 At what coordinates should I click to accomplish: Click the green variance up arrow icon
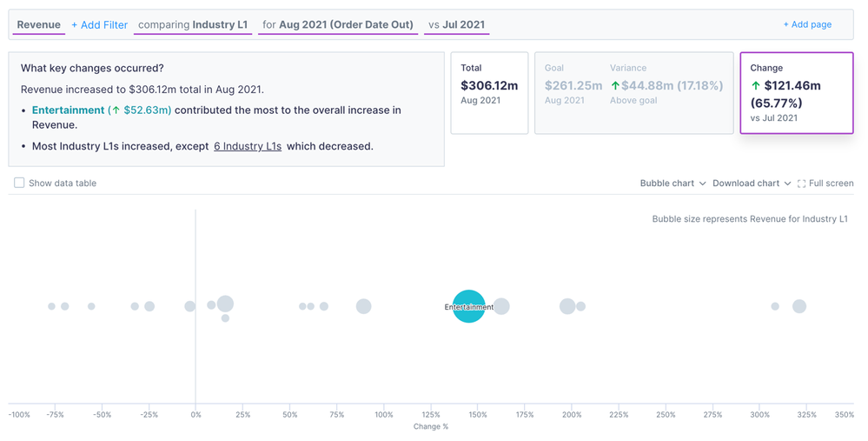coord(615,85)
